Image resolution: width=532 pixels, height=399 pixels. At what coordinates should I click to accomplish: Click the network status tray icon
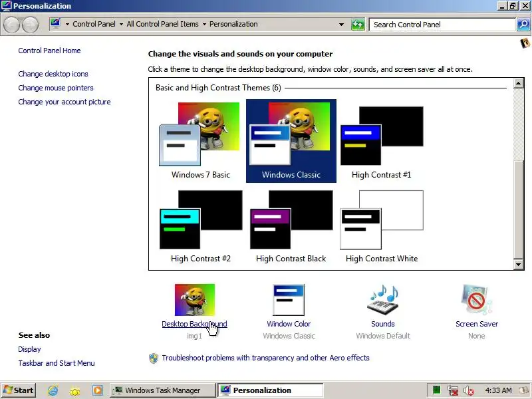pyautogui.click(x=453, y=390)
